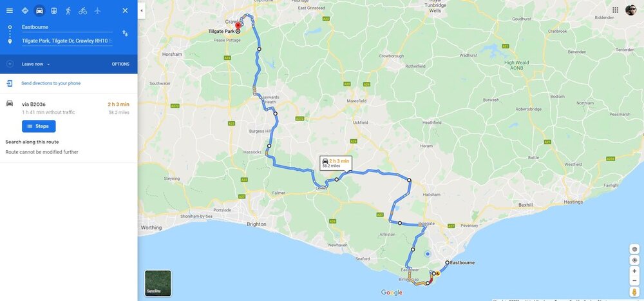
Task: Open the Google apps grid
Action: [615, 10]
